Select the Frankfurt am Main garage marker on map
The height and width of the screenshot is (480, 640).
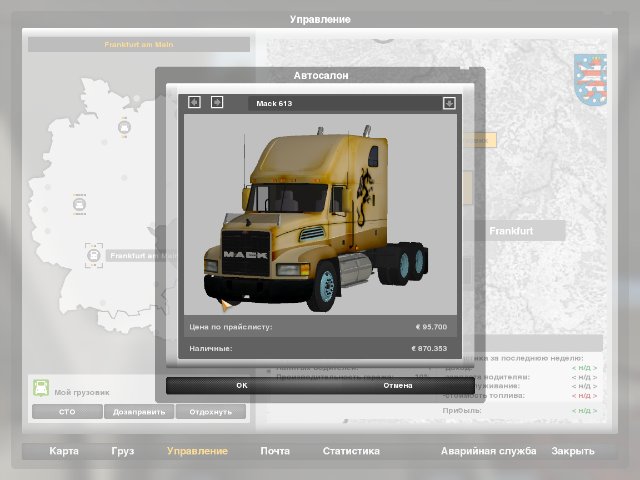pos(94,256)
